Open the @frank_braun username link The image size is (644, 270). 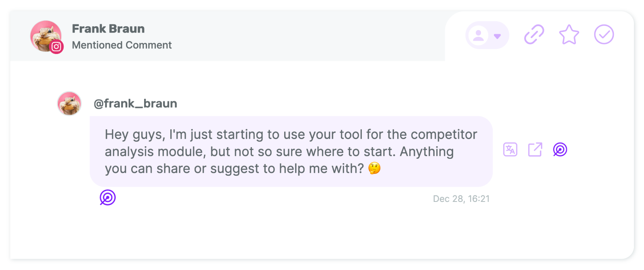point(135,104)
